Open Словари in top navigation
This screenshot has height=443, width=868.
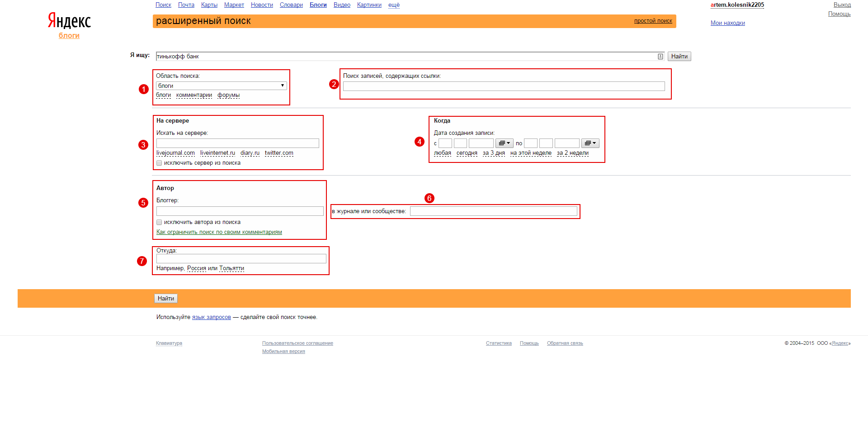click(x=291, y=5)
